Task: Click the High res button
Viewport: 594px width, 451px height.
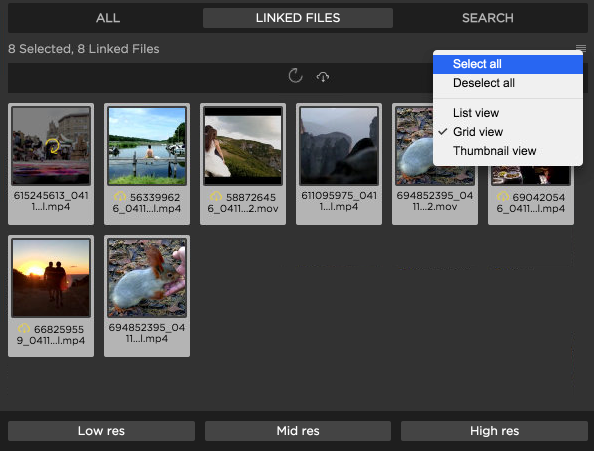Action: pyautogui.click(x=494, y=431)
